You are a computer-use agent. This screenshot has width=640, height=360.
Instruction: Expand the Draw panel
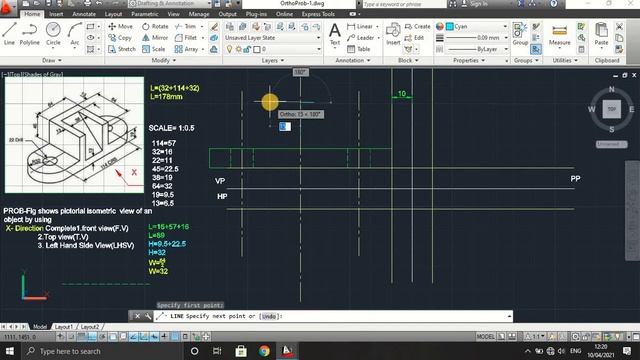click(x=52, y=60)
